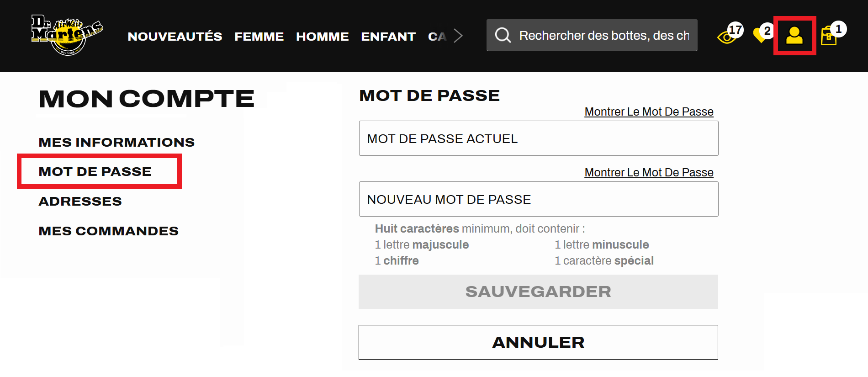Click the Nouveau mot de passe field

[538, 199]
